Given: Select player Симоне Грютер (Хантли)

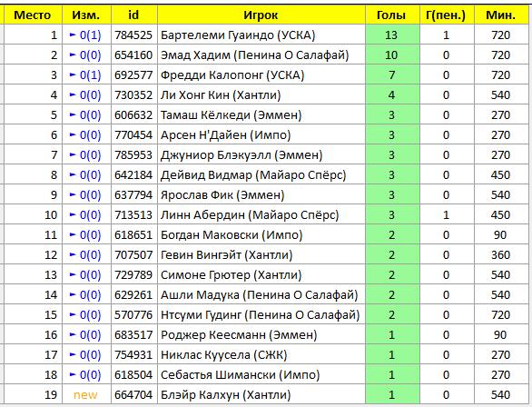Looking at the screenshot, I should click(x=232, y=275).
